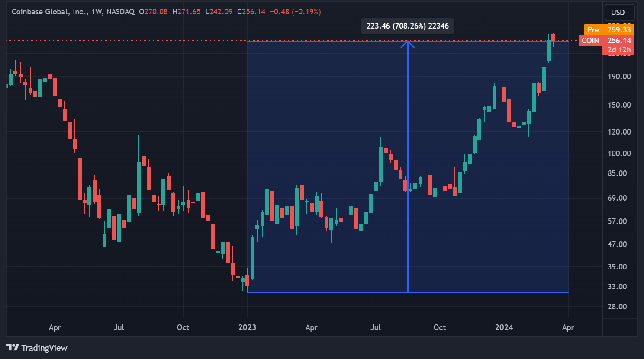Click the 2024 label on time axis
This screenshot has width=644, height=359.
pyautogui.click(x=503, y=327)
